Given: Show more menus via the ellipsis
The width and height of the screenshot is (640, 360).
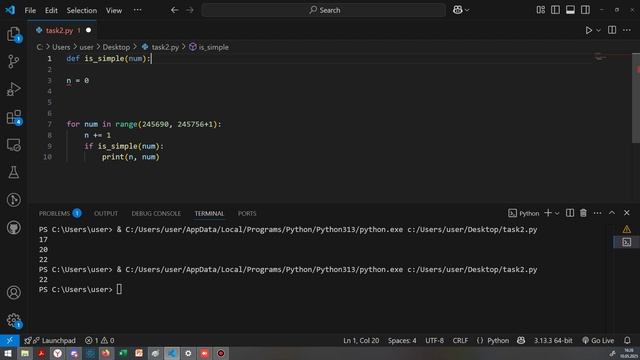Looking at the screenshot, I should click(138, 10).
